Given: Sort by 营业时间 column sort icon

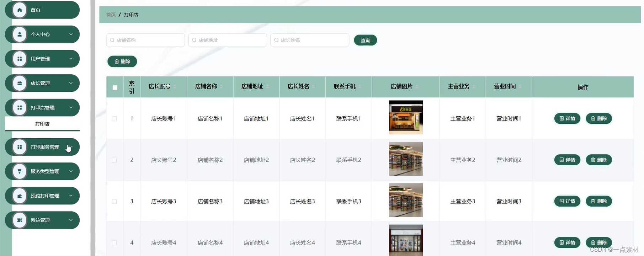Looking at the screenshot, I should pyautogui.click(x=520, y=87).
